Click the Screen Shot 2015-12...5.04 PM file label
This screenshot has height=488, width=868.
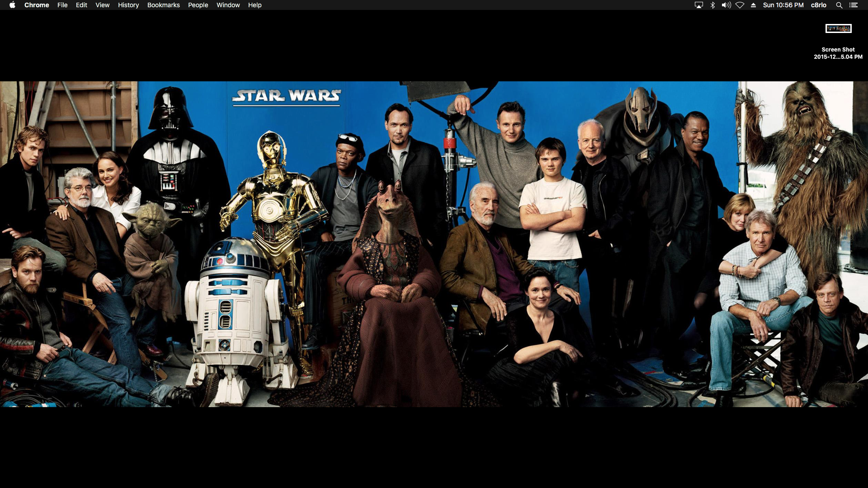pyautogui.click(x=838, y=53)
